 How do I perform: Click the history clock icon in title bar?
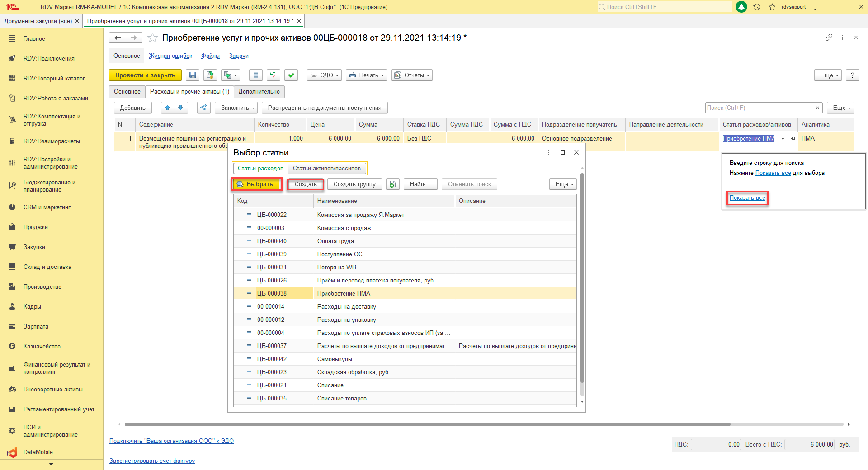point(757,7)
